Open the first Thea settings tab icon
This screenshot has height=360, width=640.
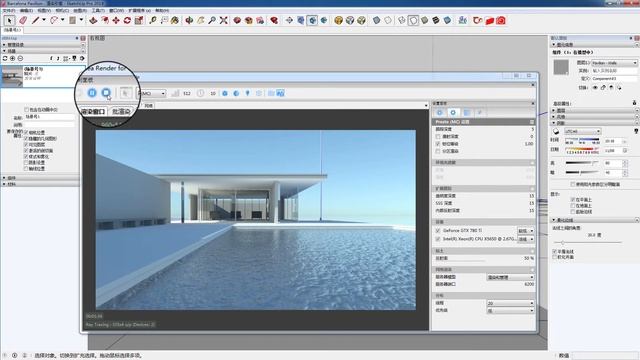point(440,113)
